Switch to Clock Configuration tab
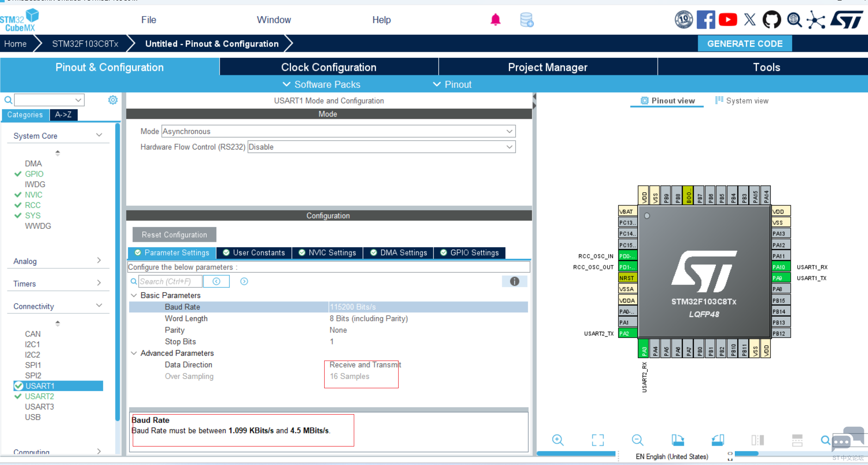The height and width of the screenshot is (465, 868). (329, 67)
